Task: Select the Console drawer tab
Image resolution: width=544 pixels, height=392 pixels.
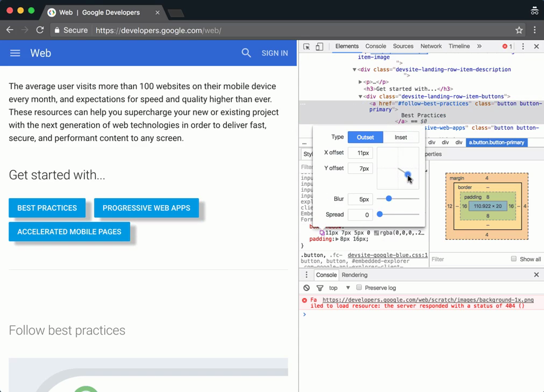Action: (x=326, y=275)
